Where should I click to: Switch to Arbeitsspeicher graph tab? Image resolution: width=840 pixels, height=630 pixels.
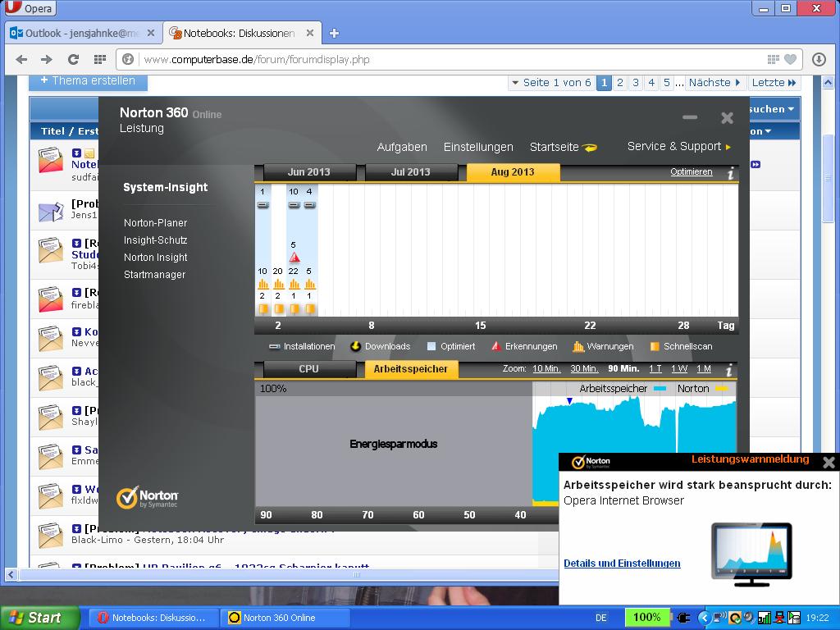(411, 369)
